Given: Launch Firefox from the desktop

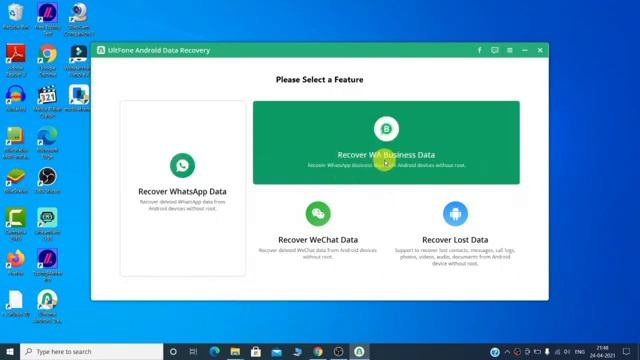Looking at the screenshot, I should (16, 262).
